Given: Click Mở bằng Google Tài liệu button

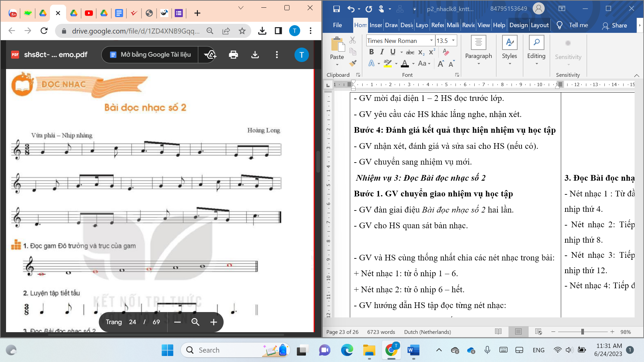Looking at the screenshot, I should click(150, 55).
